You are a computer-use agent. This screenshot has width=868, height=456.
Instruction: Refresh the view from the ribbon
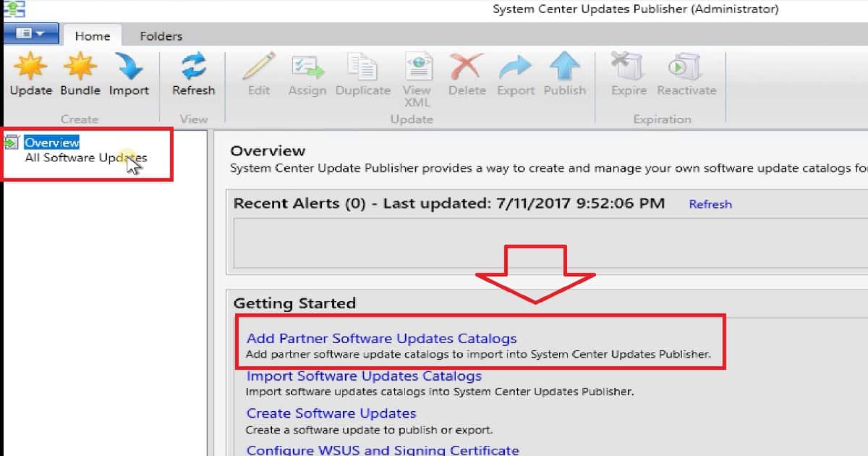[193, 75]
